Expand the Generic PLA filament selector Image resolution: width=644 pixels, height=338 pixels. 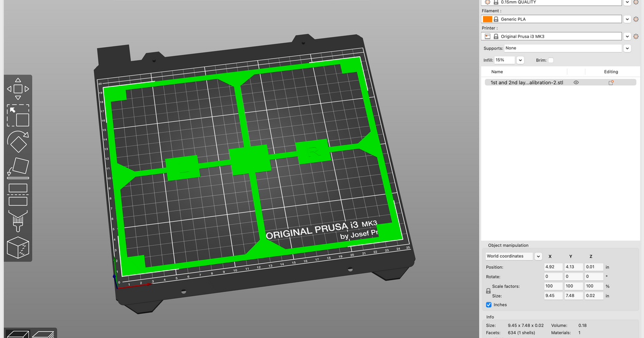(x=627, y=19)
